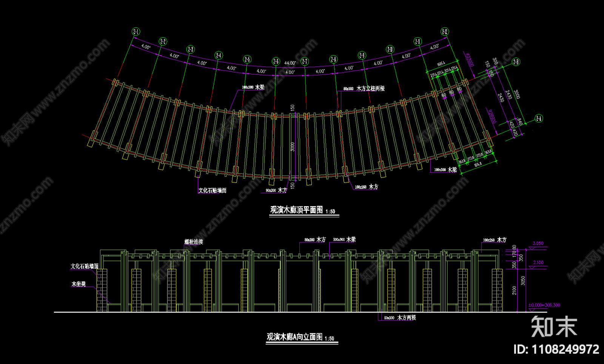Select grid axis bubble 2-B

[516, 62]
